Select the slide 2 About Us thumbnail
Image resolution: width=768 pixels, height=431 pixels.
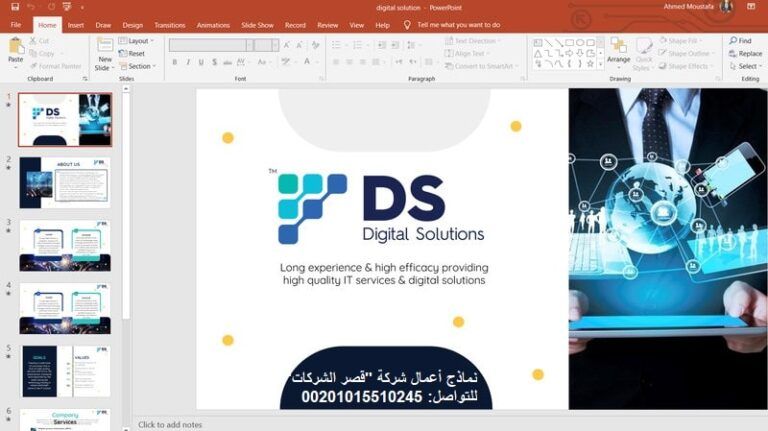[x=65, y=183]
